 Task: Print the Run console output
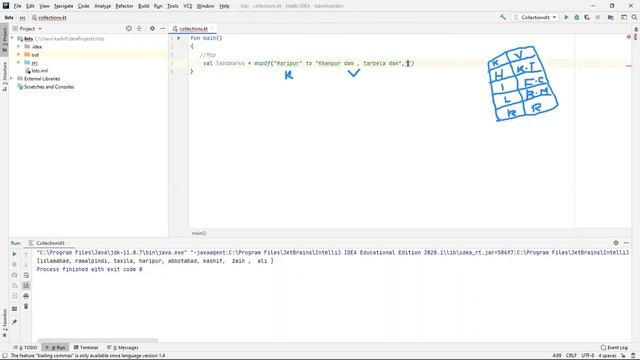pyautogui.click(x=26, y=296)
